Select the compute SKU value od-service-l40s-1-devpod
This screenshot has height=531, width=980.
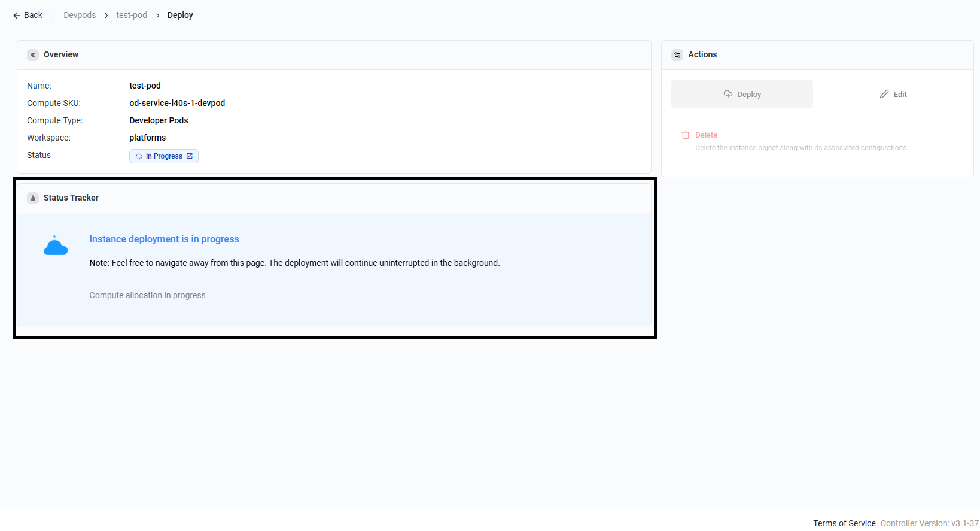pos(177,103)
